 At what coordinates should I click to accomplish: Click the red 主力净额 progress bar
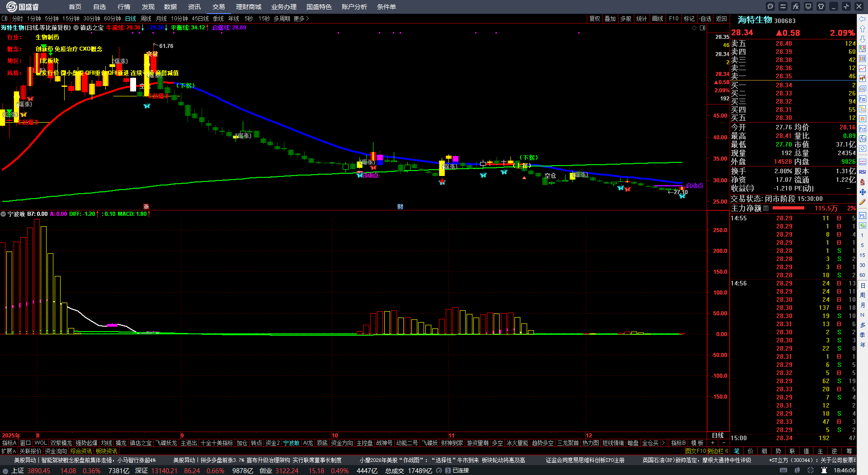point(788,208)
